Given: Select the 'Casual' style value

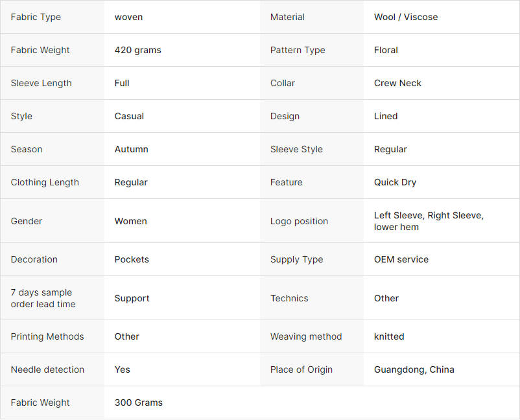Looking at the screenshot, I should [x=129, y=116].
